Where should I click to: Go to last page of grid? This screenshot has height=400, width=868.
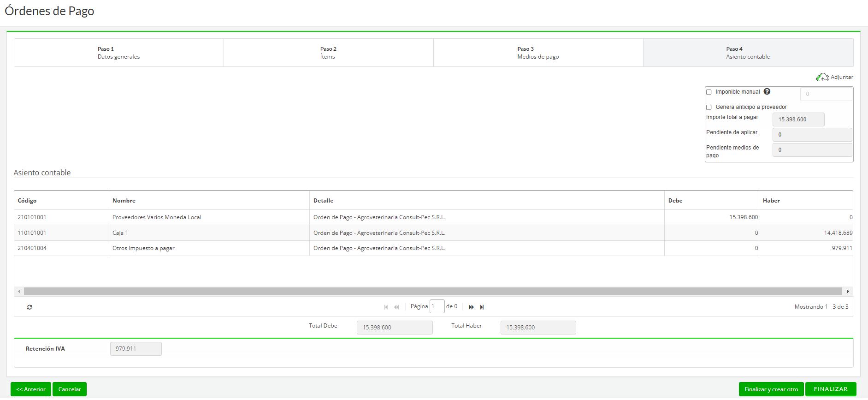[482, 307]
